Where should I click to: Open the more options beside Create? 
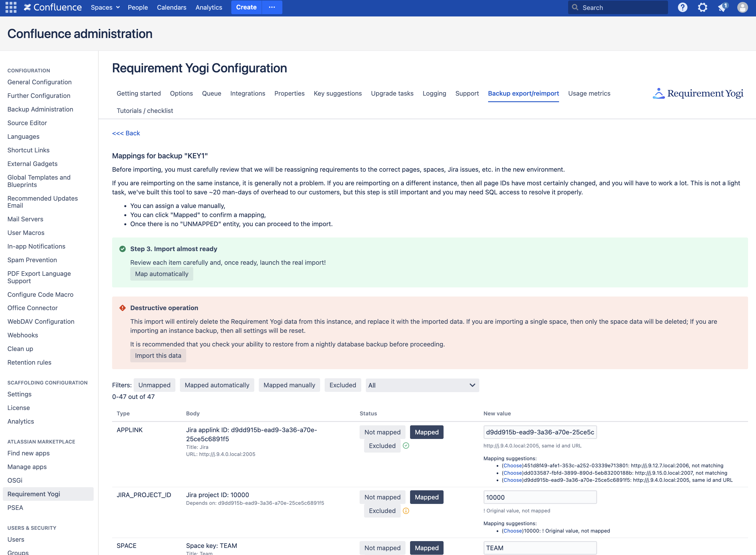coord(272,7)
